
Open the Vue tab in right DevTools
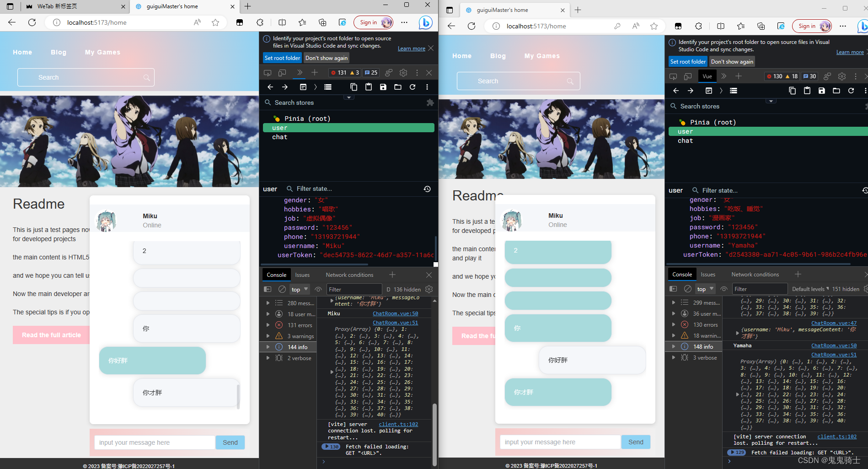(707, 76)
